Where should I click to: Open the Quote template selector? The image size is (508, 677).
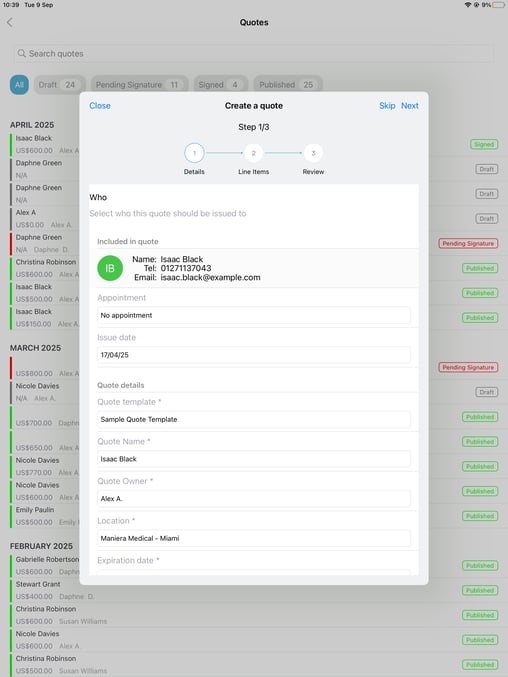(x=254, y=419)
